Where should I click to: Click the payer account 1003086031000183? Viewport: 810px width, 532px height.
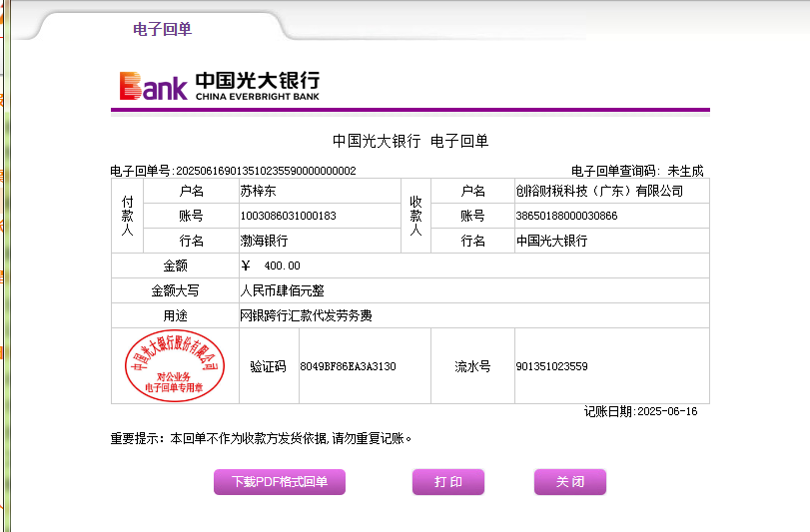pyautogui.click(x=289, y=216)
